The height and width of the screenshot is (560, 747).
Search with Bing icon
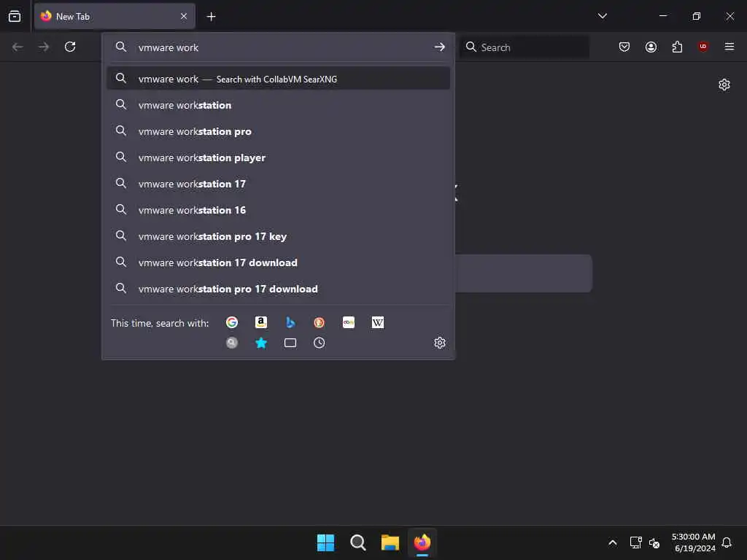pos(290,322)
